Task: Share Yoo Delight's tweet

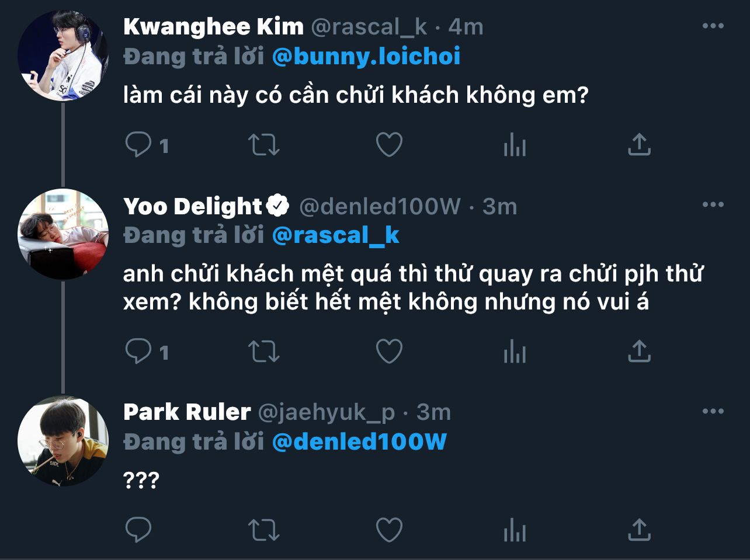Action: click(x=639, y=352)
